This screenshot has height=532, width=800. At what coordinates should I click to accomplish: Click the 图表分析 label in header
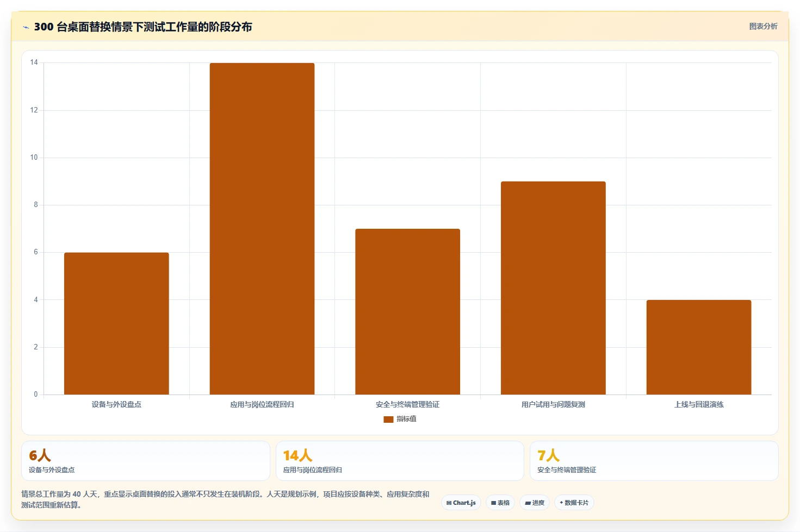click(x=763, y=26)
